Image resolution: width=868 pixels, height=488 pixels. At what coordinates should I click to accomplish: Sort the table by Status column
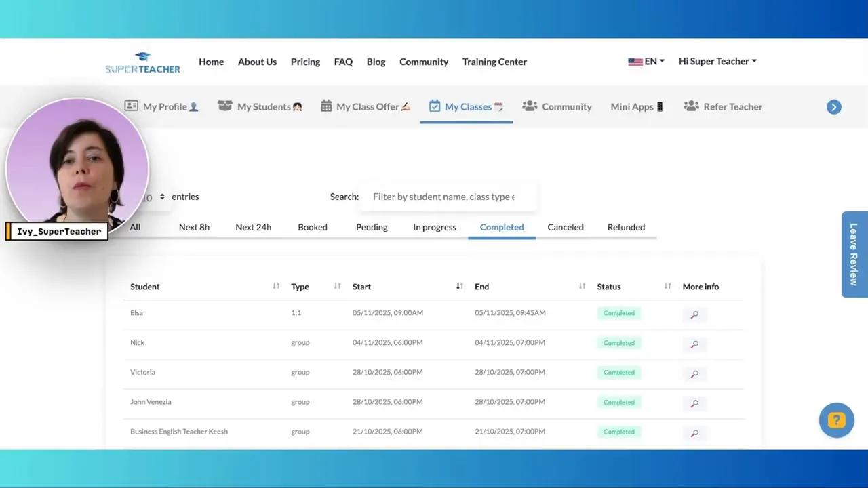pos(667,287)
